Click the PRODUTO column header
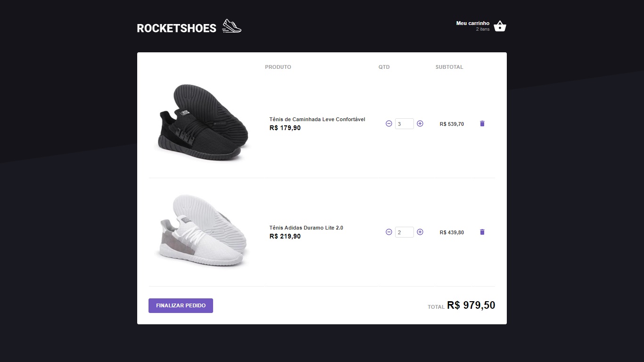 [x=278, y=67]
